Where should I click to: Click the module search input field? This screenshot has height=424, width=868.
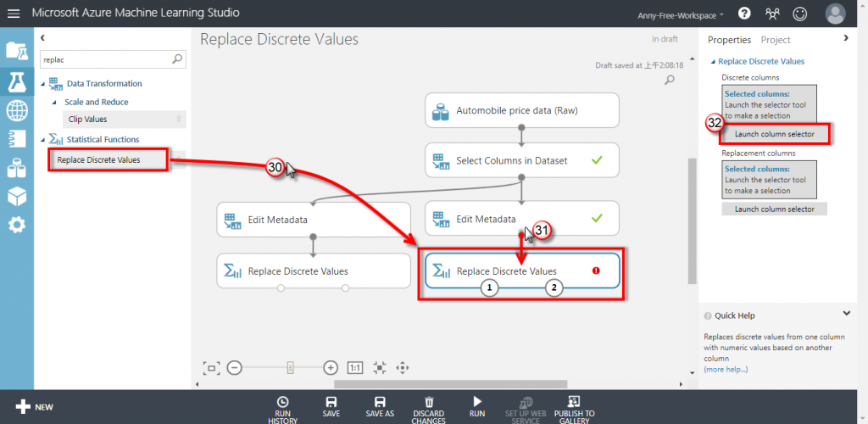pyautogui.click(x=106, y=59)
